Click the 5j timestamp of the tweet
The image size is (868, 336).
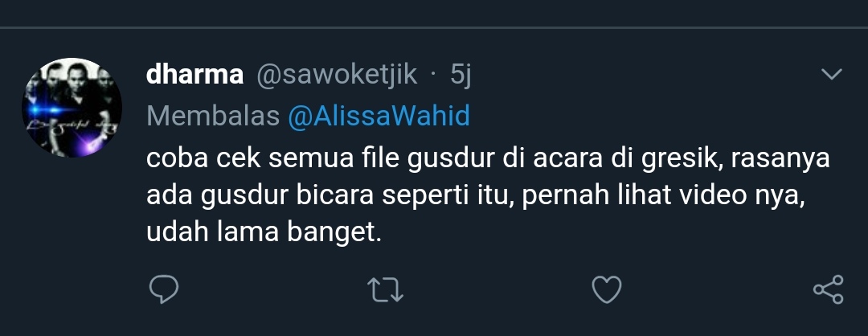pos(460,75)
